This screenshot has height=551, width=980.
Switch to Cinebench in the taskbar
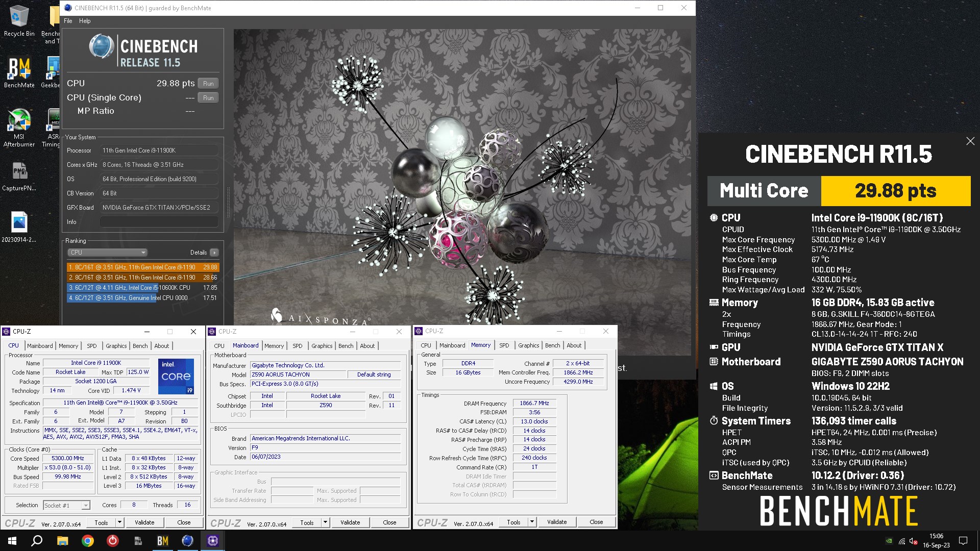(187, 541)
